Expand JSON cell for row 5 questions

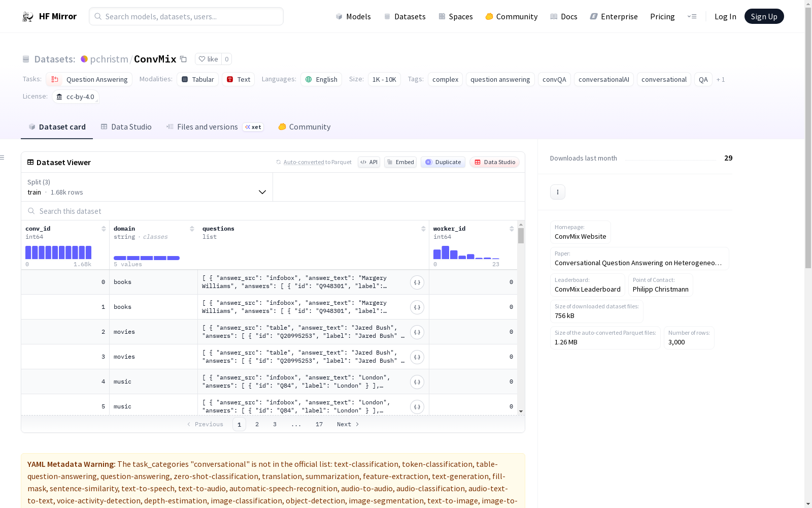pyautogui.click(x=417, y=407)
